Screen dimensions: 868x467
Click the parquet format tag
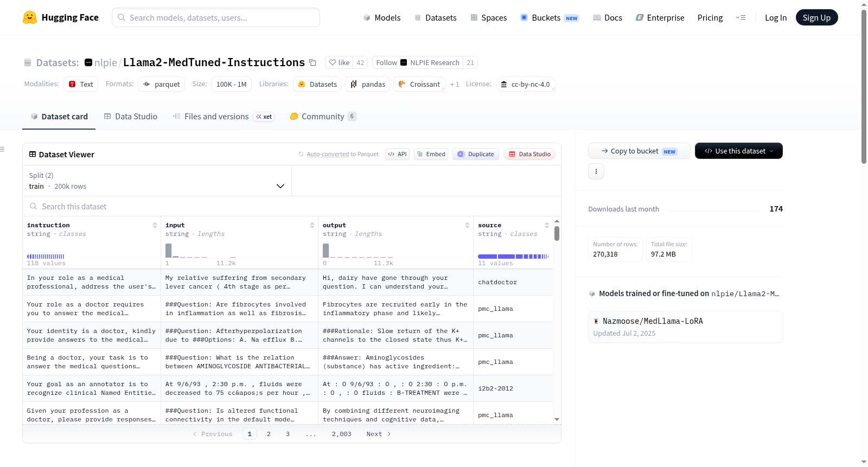161,84
